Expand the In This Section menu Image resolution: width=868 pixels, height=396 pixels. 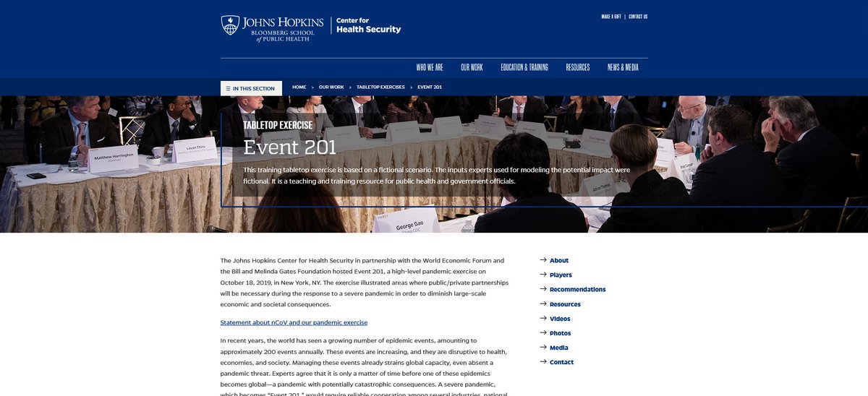251,88
